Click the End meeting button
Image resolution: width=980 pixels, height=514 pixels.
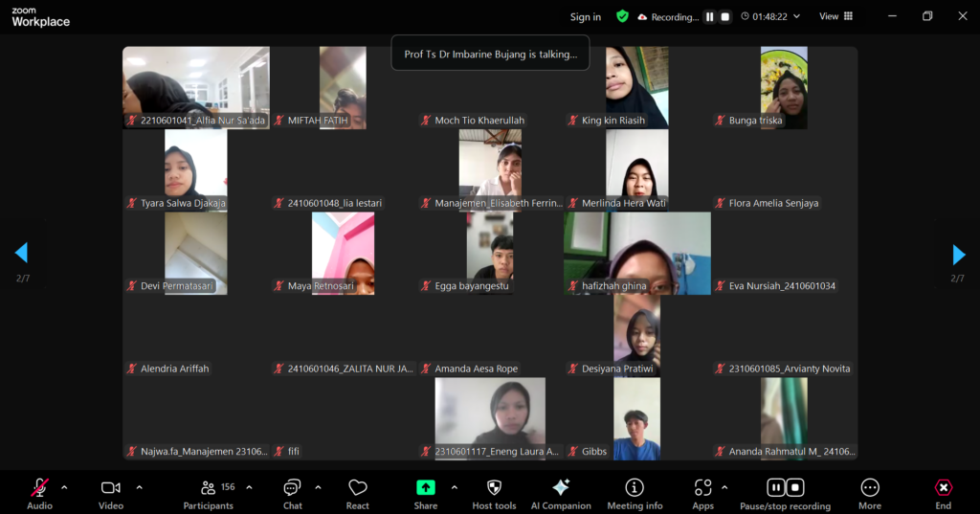coord(943,493)
